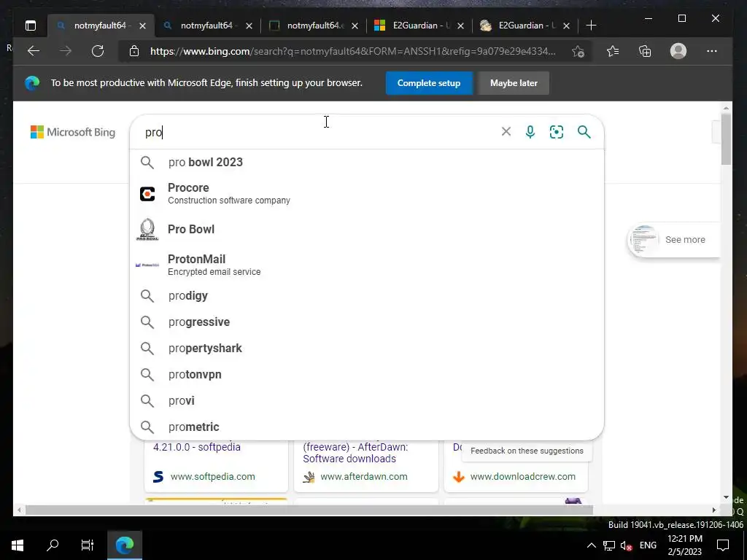This screenshot has width=747, height=560.
Task: Choose the provi suggestion
Action: tap(366, 400)
